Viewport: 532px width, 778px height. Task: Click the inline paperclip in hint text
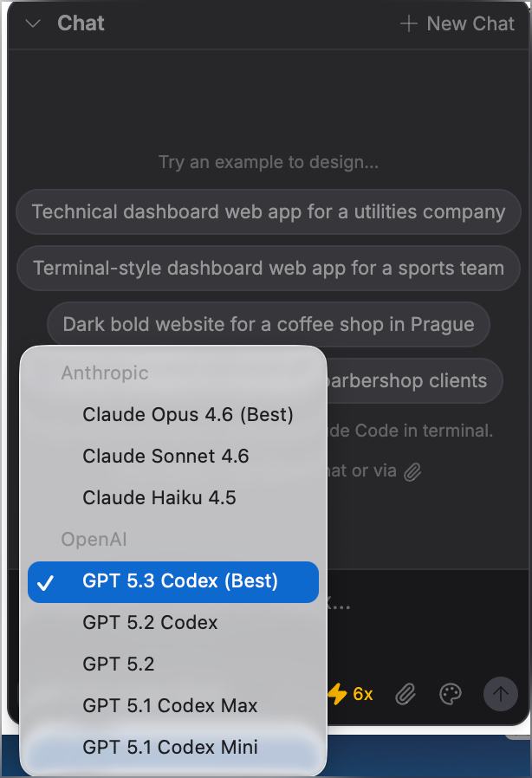tap(413, 471)
